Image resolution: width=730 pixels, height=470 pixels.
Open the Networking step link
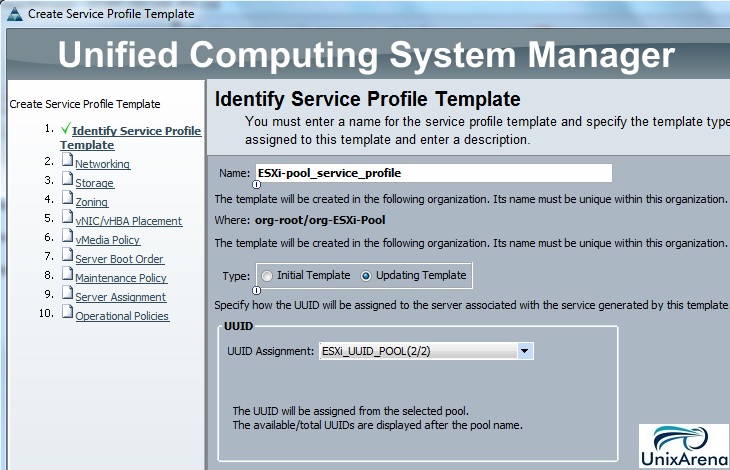point(102,164)
